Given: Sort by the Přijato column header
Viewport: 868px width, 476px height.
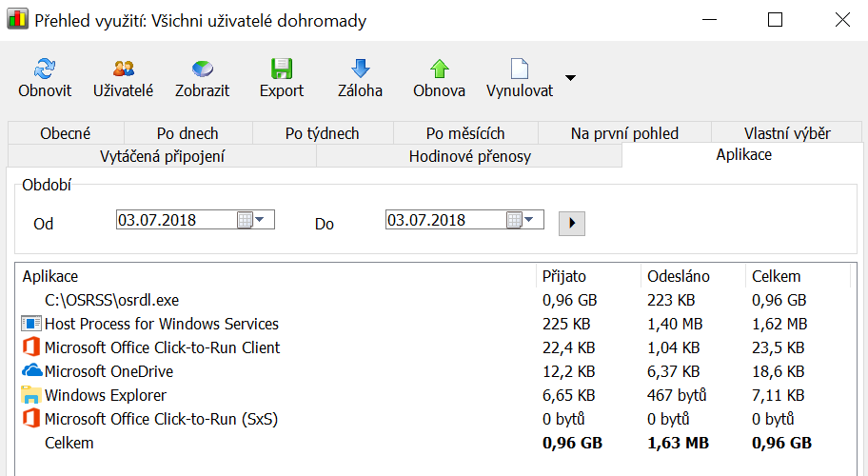Looking at the screenshot, I should coord(564,276).
